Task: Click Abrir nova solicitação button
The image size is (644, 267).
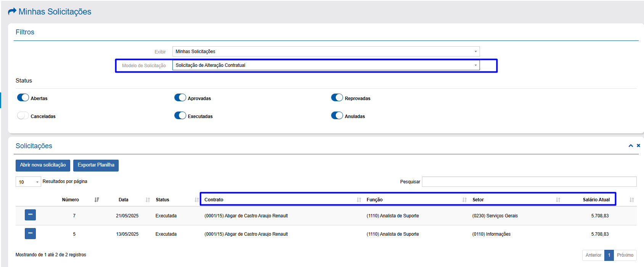Action: 43,165
